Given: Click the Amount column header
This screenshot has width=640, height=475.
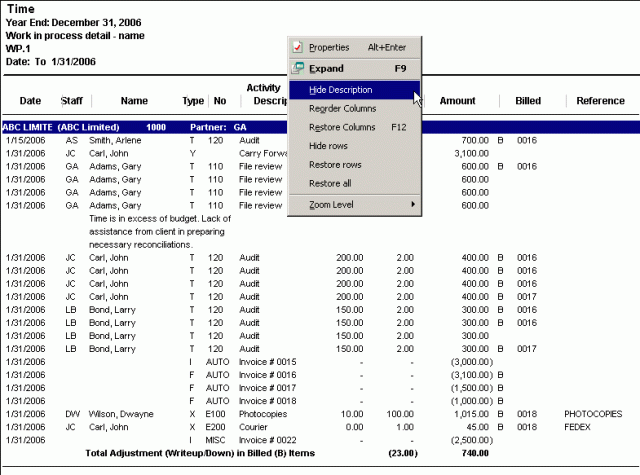Looking at the screenshot, I should click(x=458, y=101).
